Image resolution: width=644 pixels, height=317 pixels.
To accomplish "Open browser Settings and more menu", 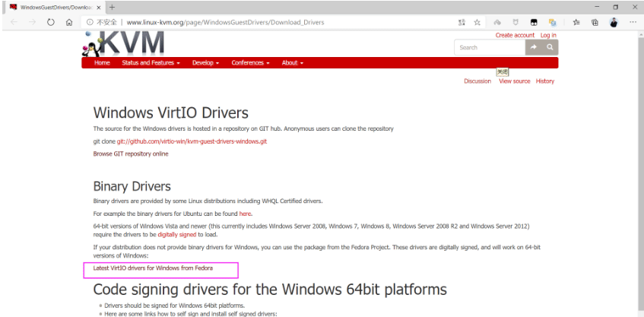I will (633, 22).
